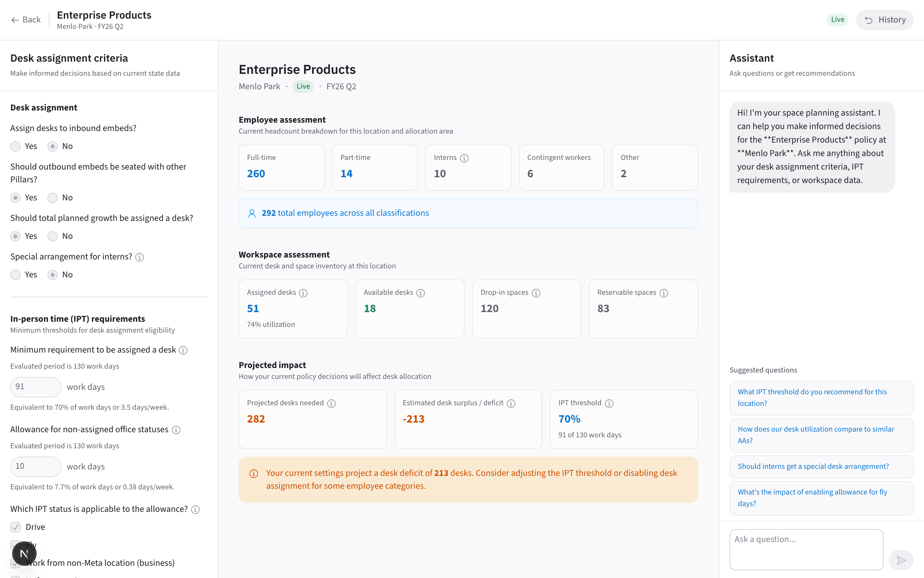Choose No for seating outbound embeds with other Pillars

pos(53,197)
